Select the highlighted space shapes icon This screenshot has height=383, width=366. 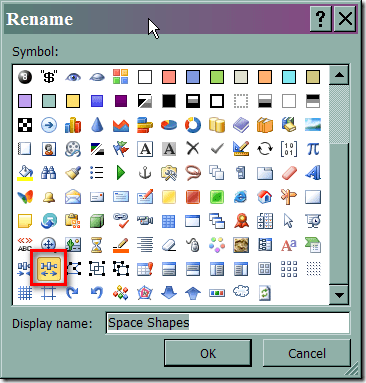pos(49,269)
